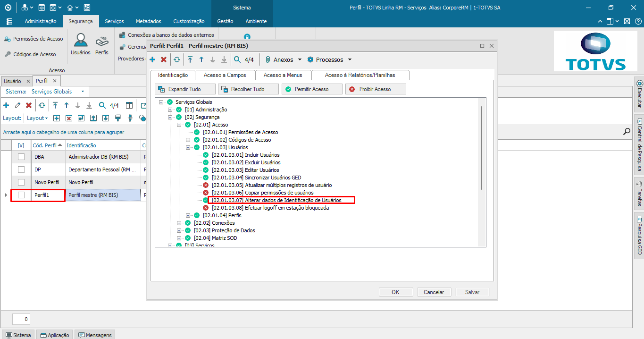Open the Acesso a Campos tab

pyautogui.click(x=225, y=75)
